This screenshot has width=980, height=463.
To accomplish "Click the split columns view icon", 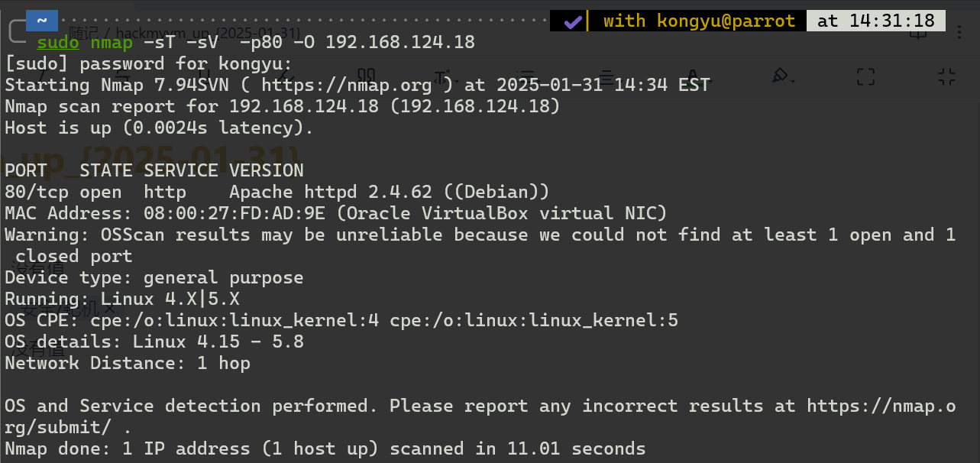I will point(367,75).
